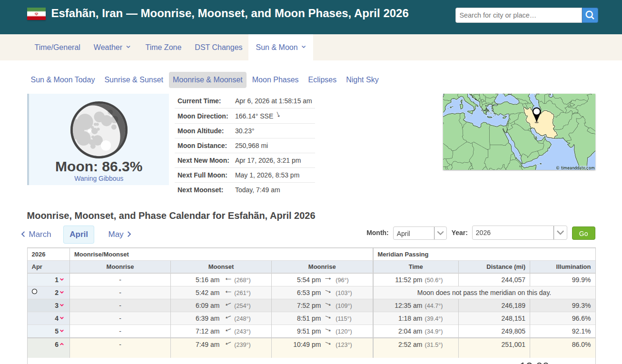
Task: Go to next month May
Action: pos(120,234)
